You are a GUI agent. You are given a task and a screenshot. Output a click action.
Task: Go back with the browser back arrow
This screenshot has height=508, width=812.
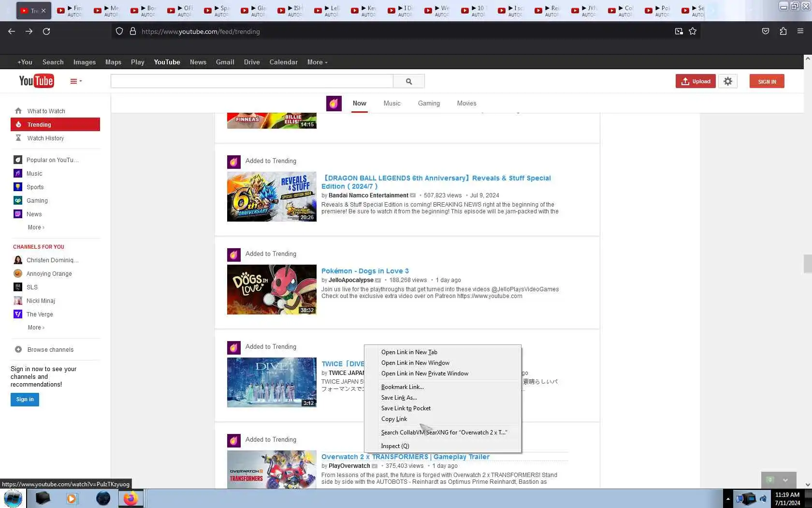[x=12, y=31]
